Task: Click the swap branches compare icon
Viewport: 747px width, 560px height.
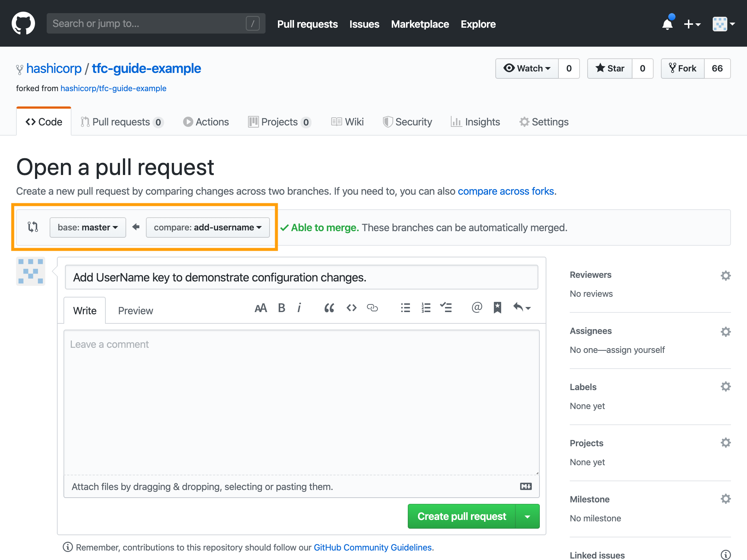Action: (33, 227)
